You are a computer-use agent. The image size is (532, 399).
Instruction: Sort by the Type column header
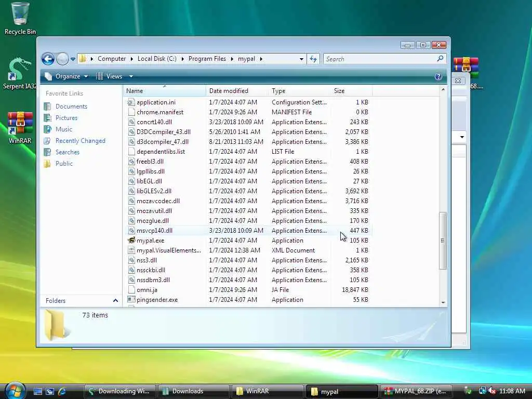tap(299, 91)
